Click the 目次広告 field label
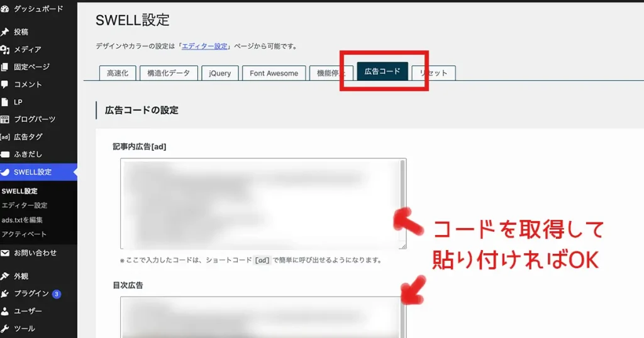 coord(128,285)
